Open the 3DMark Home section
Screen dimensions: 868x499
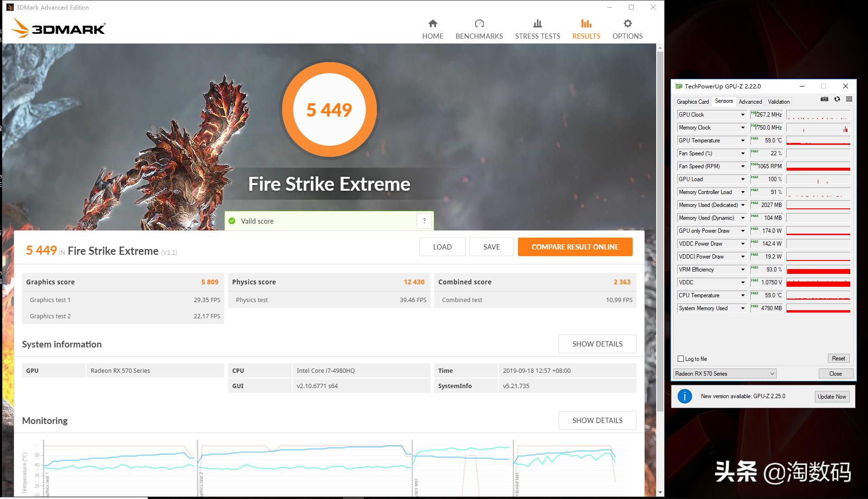click(432, 29)
